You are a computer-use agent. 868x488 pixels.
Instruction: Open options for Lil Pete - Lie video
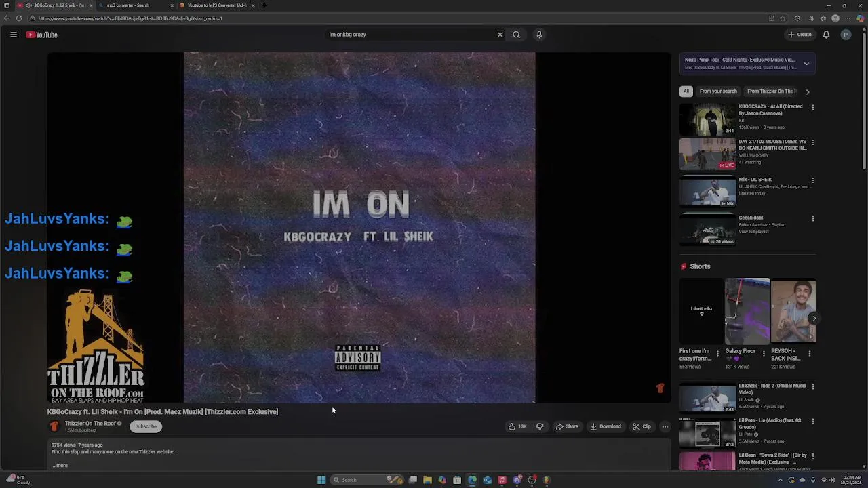pos(812,421)
